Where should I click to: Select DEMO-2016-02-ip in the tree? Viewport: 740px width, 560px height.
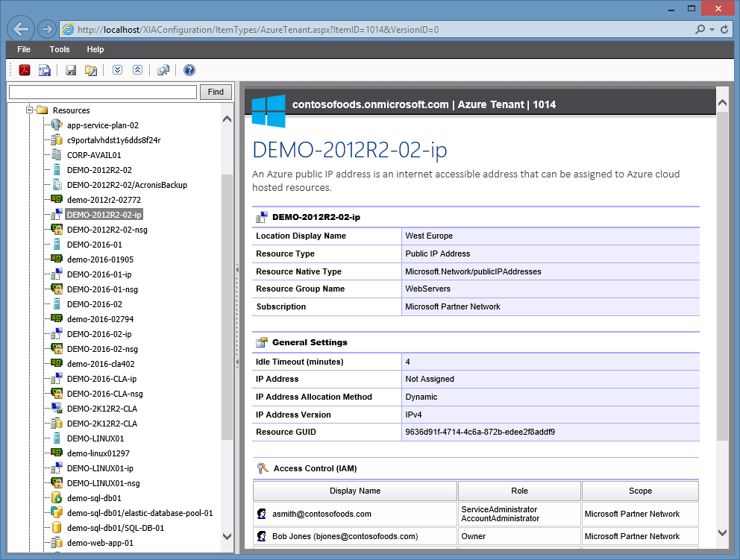[x=99, y=334]
